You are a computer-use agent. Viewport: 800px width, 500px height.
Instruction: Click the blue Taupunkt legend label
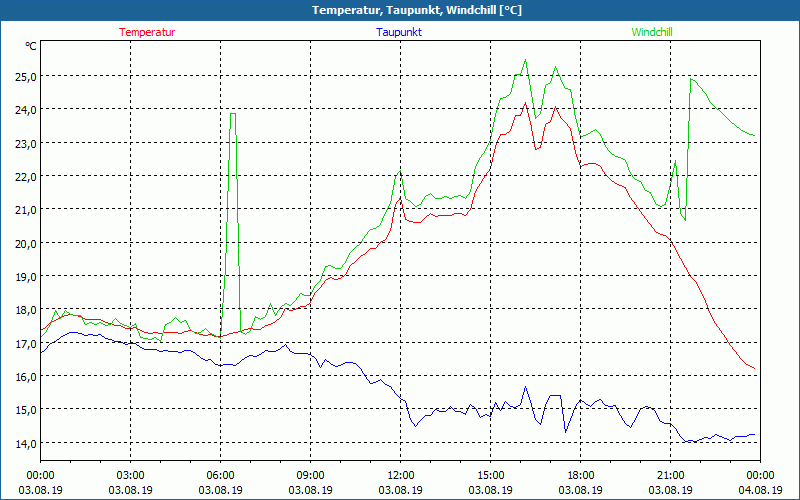[399, 32]
